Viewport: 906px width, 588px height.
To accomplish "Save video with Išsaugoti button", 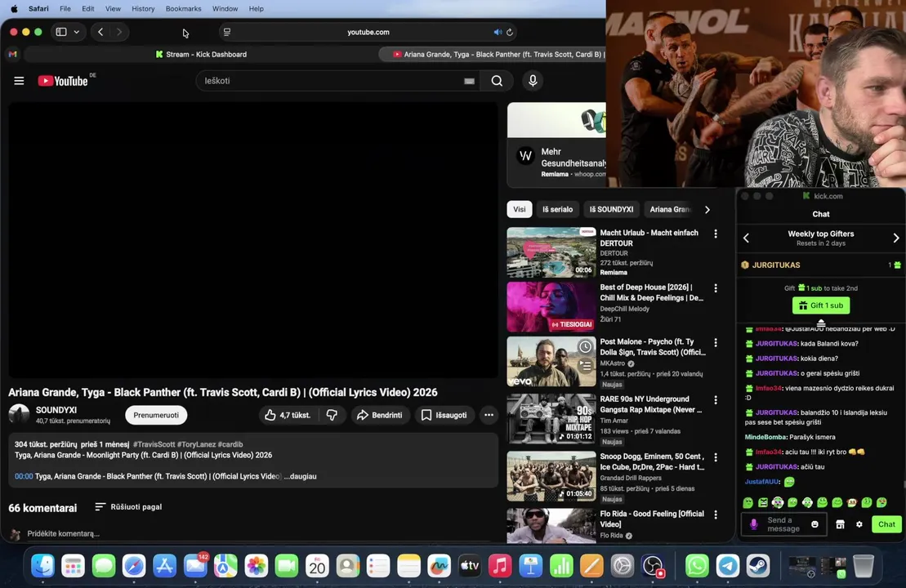I will coord(444,415).
